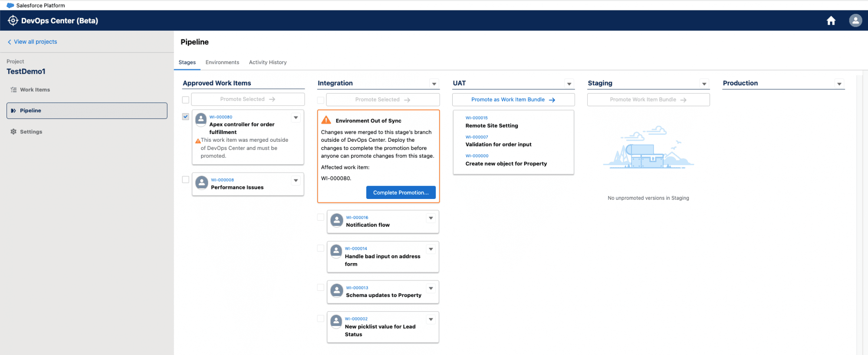The width and height of the screenshot is (868, 355).
Task: Open the user profile avatar menu
Action: click(855, 21)
